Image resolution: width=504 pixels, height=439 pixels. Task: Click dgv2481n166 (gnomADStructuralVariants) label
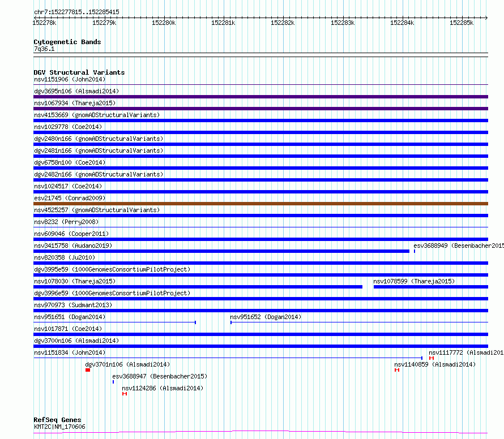click(x=99, y=150)
